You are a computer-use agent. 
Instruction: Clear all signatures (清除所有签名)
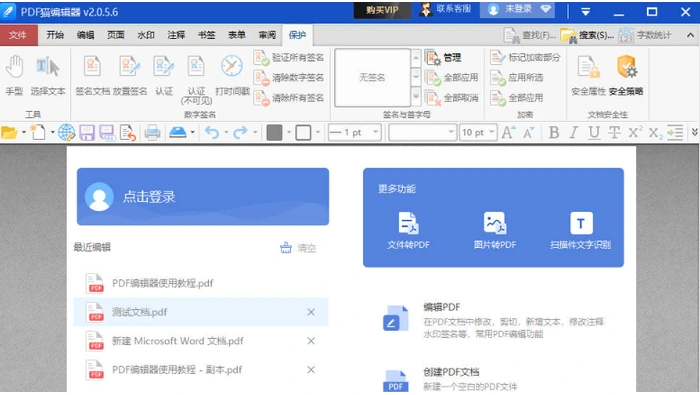[288, 98]
